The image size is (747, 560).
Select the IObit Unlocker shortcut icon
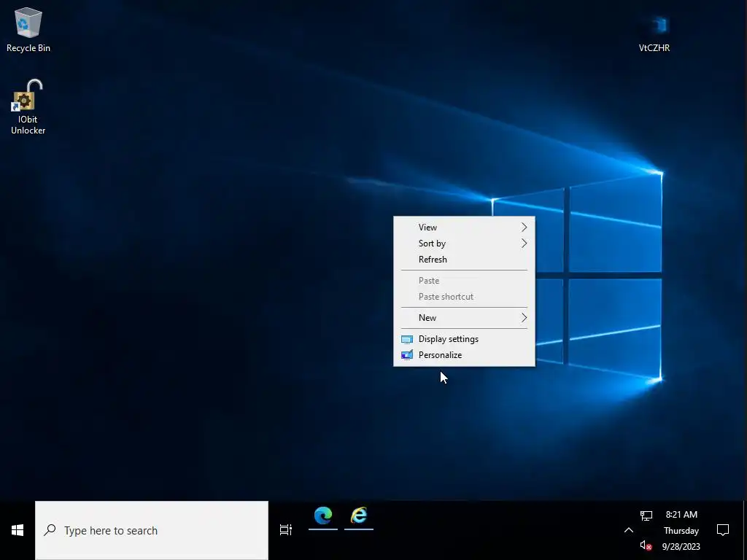pos(28,106)
